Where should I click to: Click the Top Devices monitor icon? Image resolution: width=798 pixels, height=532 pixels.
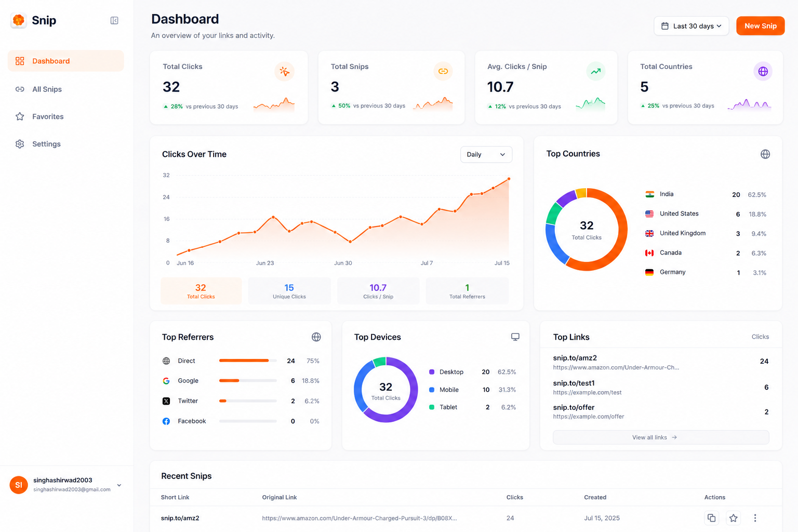515,337
